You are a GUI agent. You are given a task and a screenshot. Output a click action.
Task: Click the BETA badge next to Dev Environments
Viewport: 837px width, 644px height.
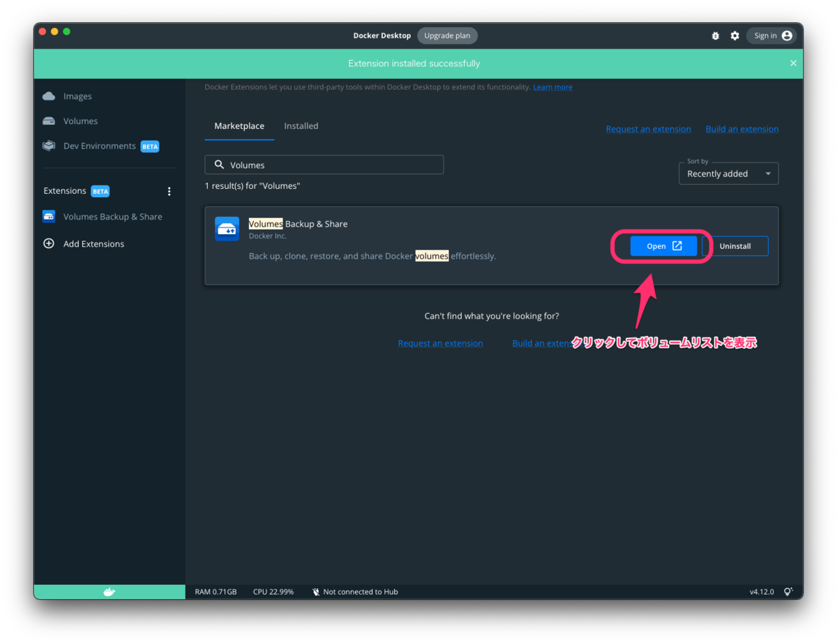pos(150,146)
